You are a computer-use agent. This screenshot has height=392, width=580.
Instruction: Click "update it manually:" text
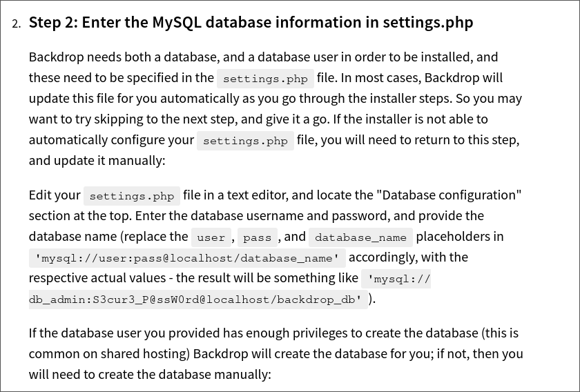(97, 160)
